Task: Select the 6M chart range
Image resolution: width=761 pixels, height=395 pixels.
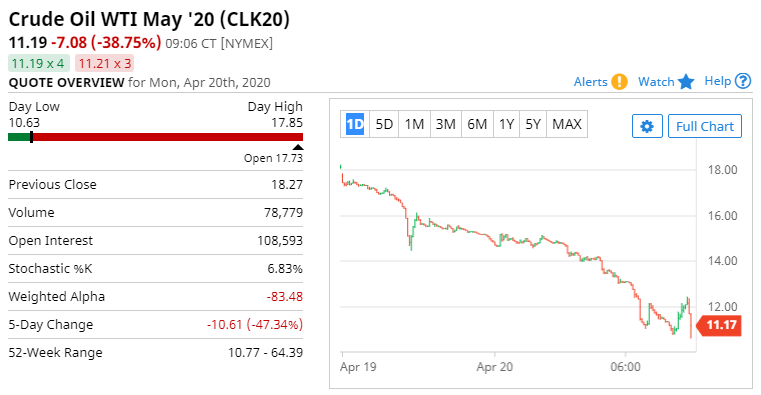Action: [477, 124]
